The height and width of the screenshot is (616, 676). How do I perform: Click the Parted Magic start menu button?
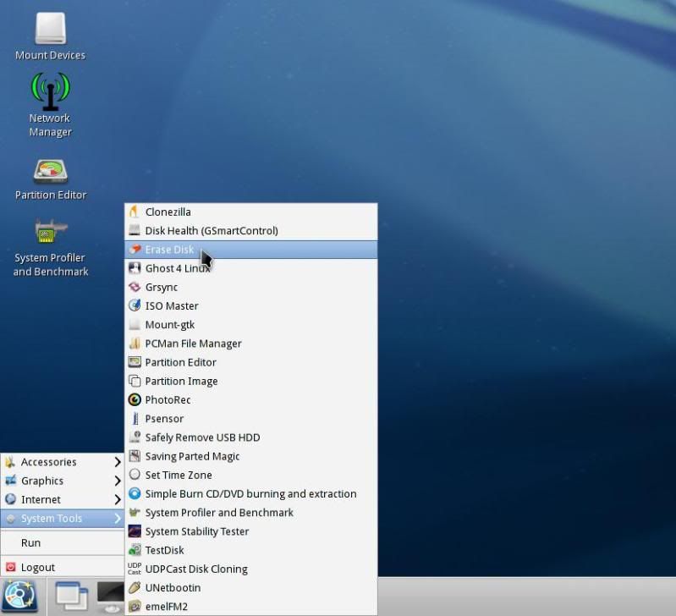pyautogui.click(x=19, y=597)
